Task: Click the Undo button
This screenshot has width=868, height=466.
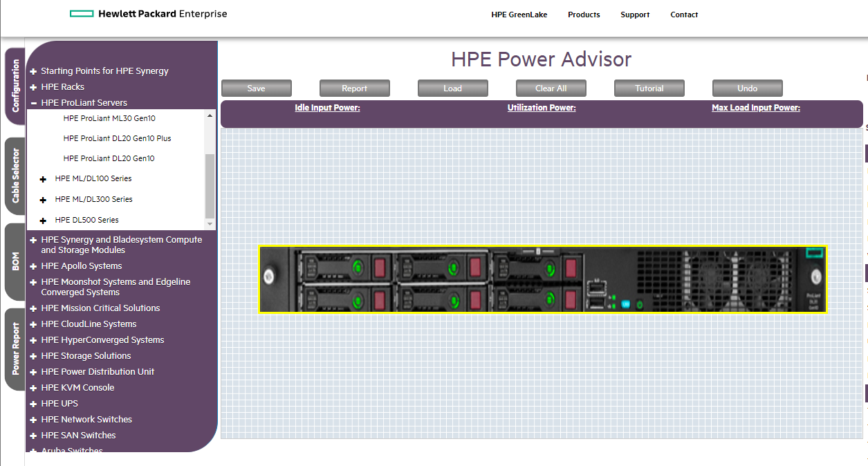Action: click(748, 88)
